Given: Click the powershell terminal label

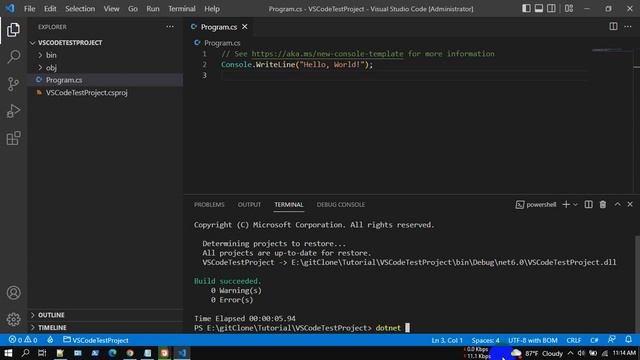Looking at the screenshot, I should click(536, 204).
